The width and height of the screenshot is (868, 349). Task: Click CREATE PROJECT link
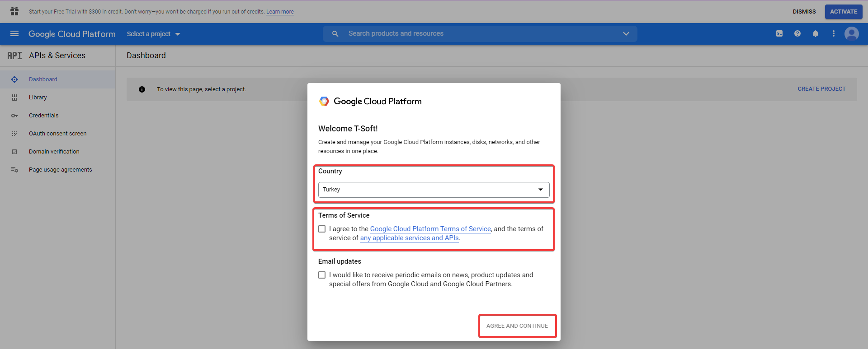821,89
